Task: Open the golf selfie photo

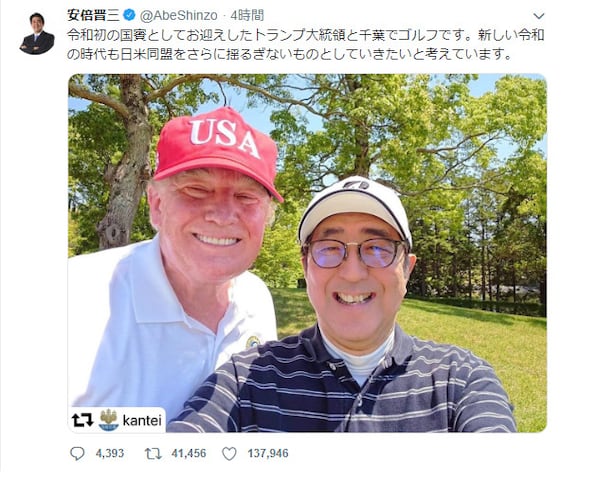Action: click(307, 253)
